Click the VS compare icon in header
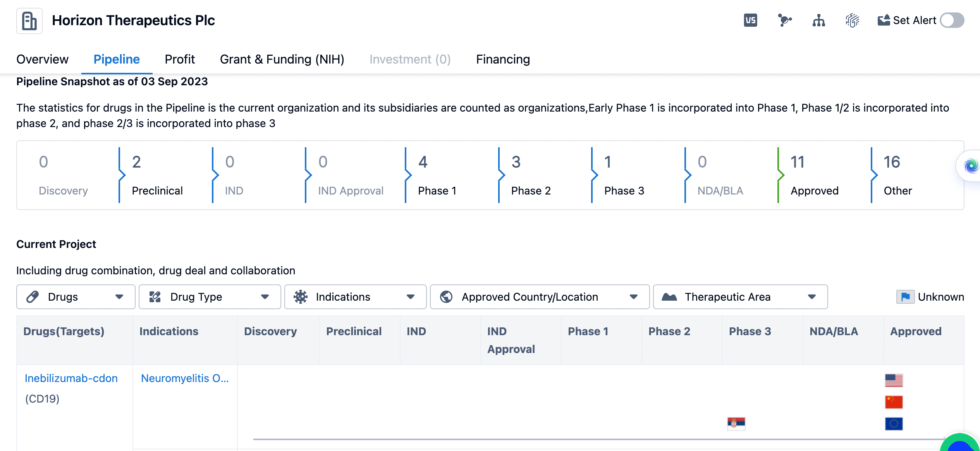The height and width of the screenshot is (451, 980). [x=750, y=20]
